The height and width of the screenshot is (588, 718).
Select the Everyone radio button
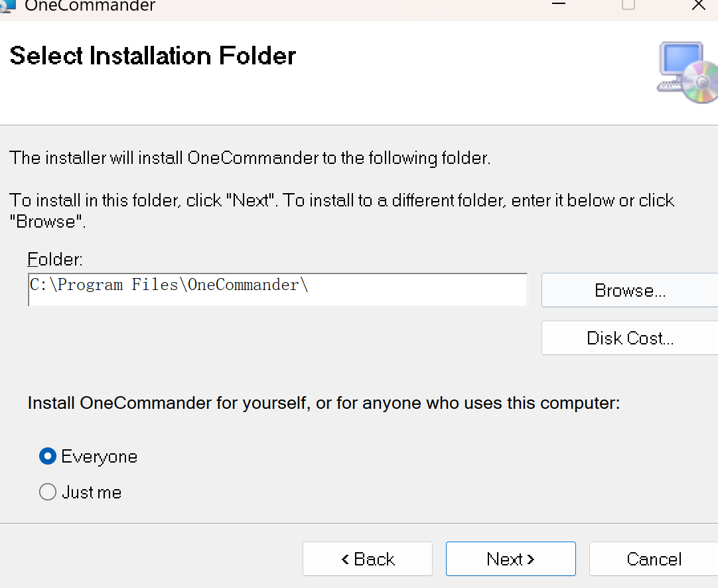click(48, 457)
